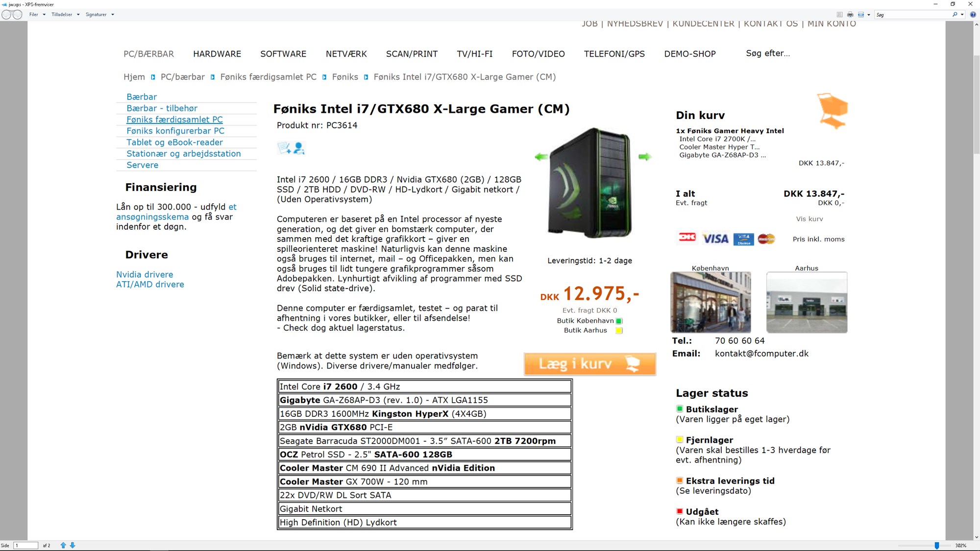Viewport: 980px width, 551px height.
Task: Click the MasterCard payment logo
Action: pos(766,239)
